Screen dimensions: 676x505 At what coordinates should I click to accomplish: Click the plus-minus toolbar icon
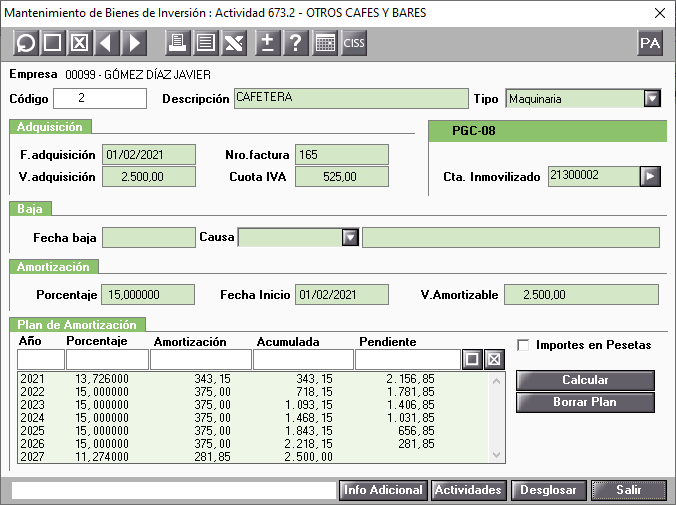(x=268, y=43)
